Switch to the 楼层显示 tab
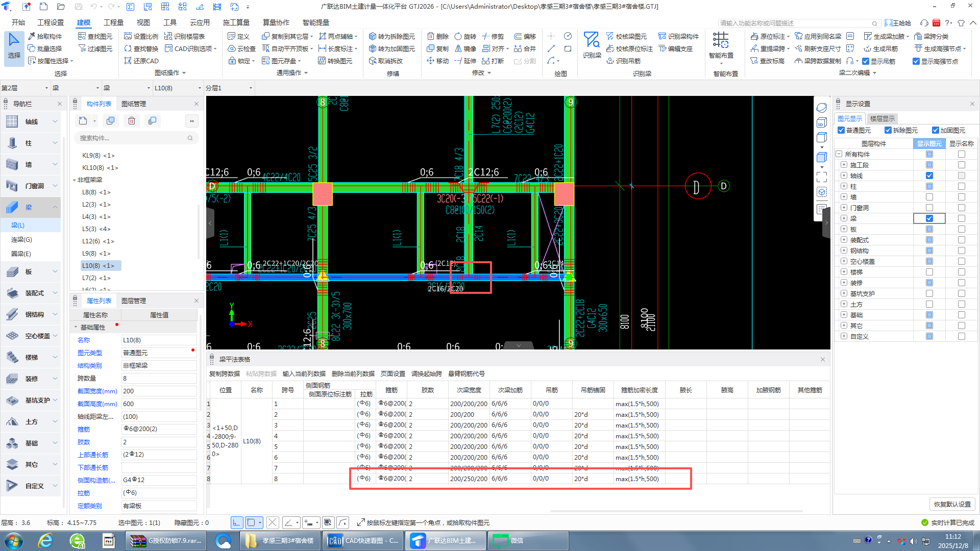 point(882,118)
